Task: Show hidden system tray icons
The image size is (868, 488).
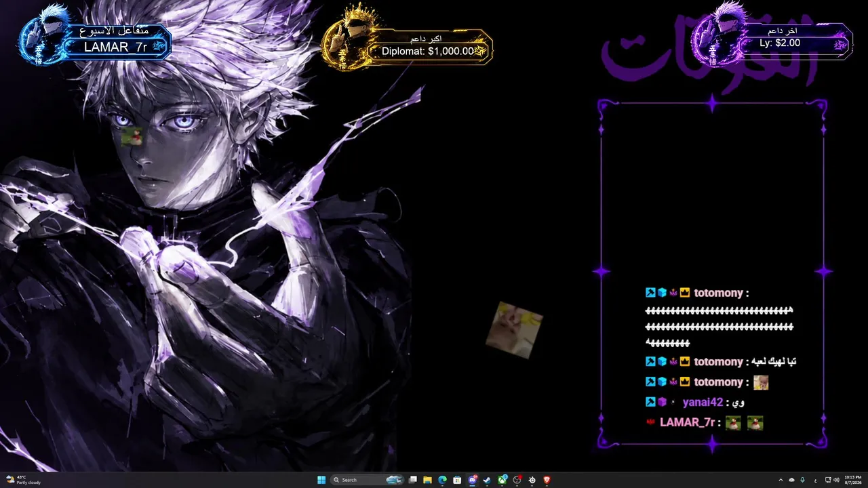Action: 781,480
